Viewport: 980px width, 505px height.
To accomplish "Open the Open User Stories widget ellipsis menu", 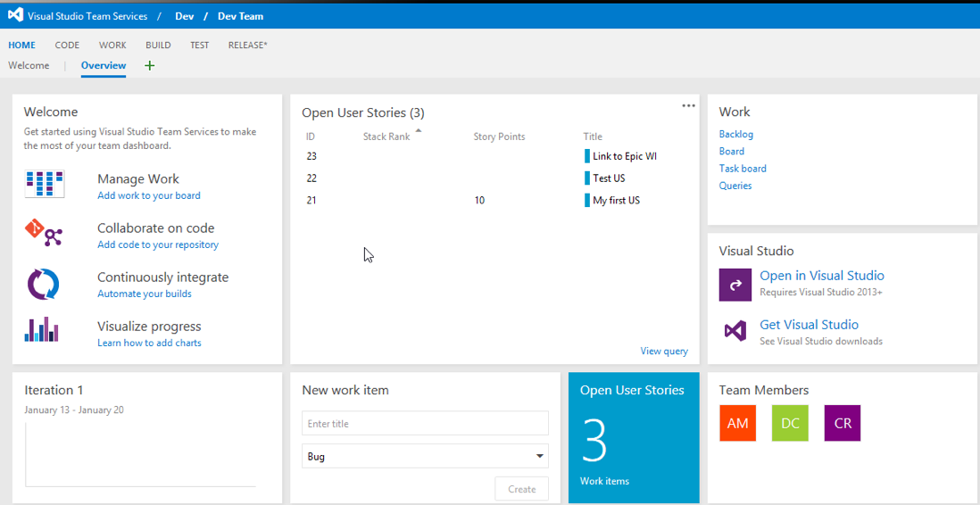I will tap(688, 105).
